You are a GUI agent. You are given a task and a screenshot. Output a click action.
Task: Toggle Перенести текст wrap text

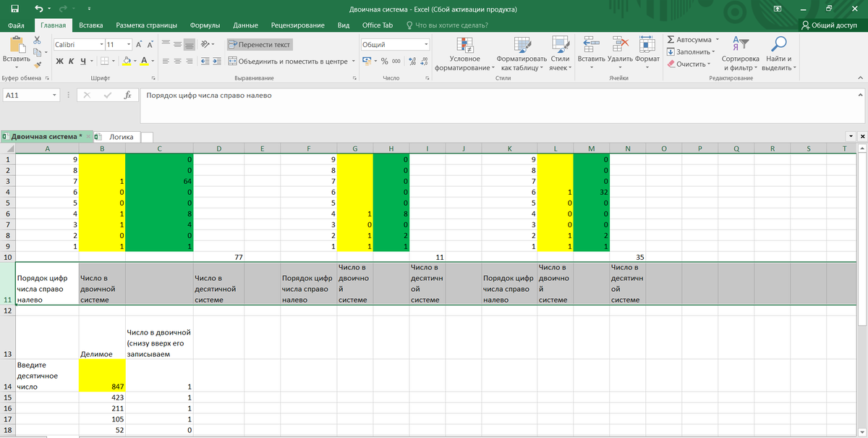click(259, 44)
